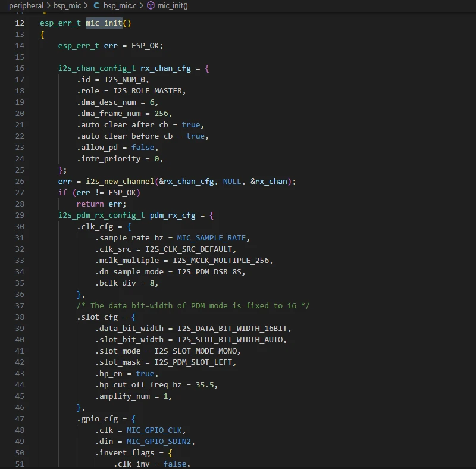Screen dimensions: 476x469
Task: Click line number 12 in gutter
Action: 20,23
